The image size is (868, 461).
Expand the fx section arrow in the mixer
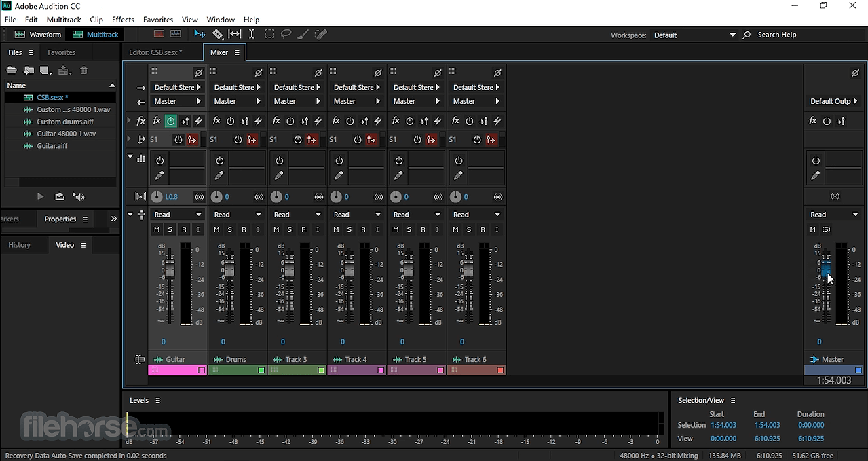pyautogui.click(x=130, y=121)
